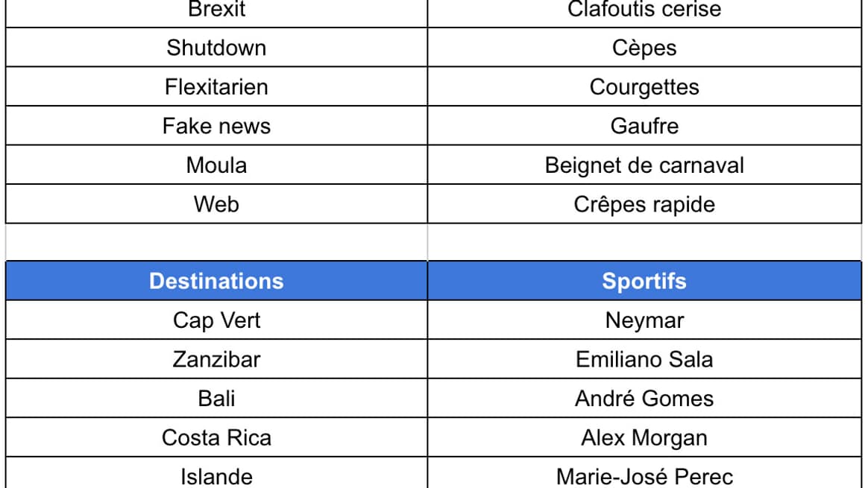The image size is (868, 488).
Task: Select the Moula cell
Action: pos(216,165)
